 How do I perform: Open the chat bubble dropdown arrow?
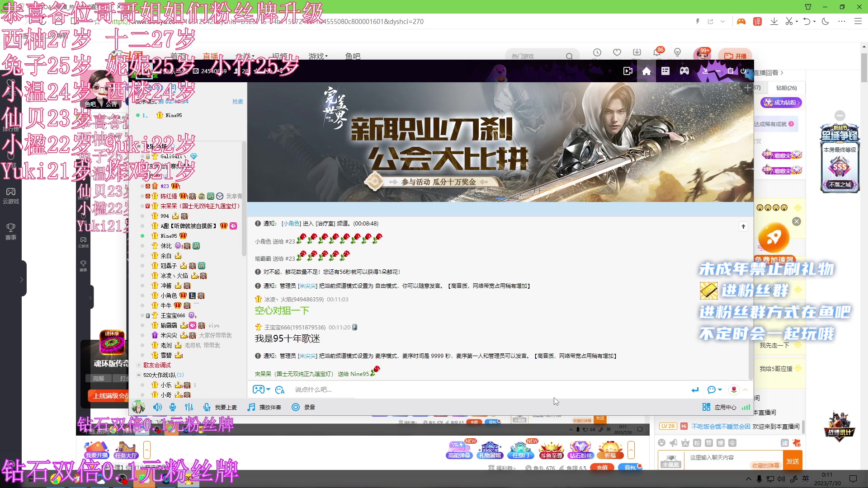tap(720, 389)
